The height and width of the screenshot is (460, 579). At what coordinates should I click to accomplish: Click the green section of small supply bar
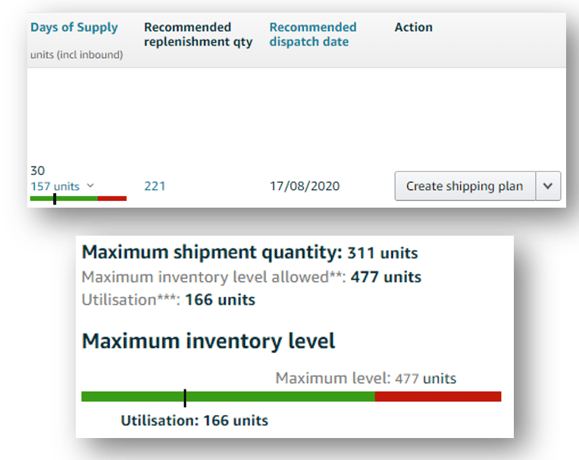(64, 199)
